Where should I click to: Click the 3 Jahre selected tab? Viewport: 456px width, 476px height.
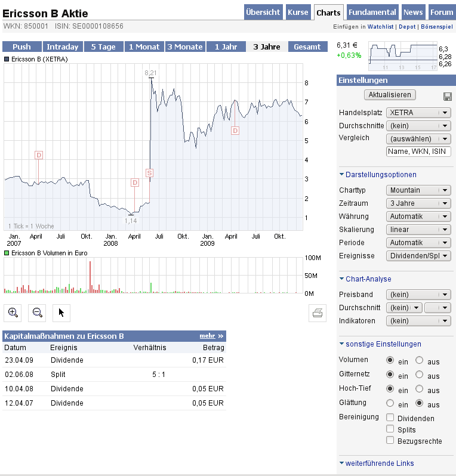[267, 47]
